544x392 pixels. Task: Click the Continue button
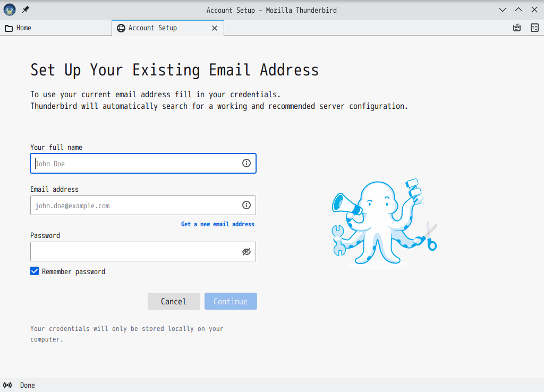pyautogui.click(x=231, y=301)
